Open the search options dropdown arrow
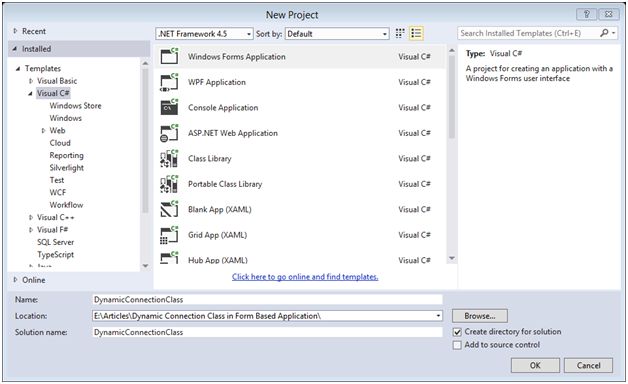Image resolution: width=628 pixels, height=384 pixels. tap(614, 33)
